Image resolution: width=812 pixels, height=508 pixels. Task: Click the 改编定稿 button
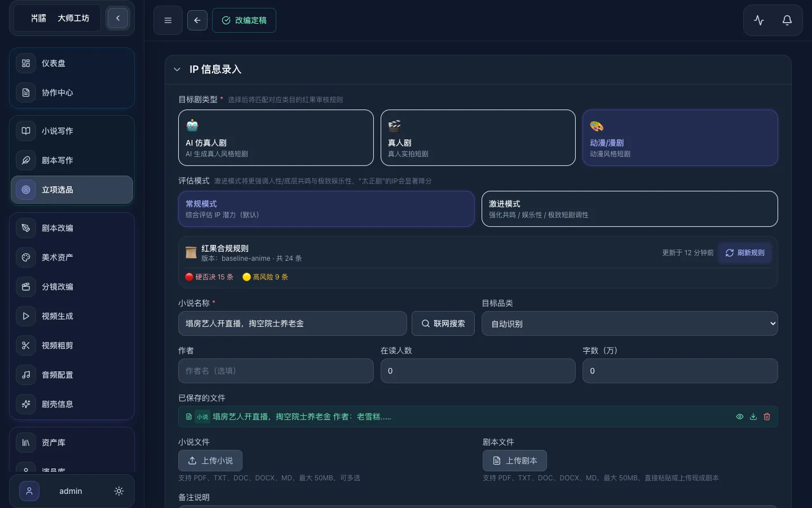pyautogui.click(x=244, y=20)
